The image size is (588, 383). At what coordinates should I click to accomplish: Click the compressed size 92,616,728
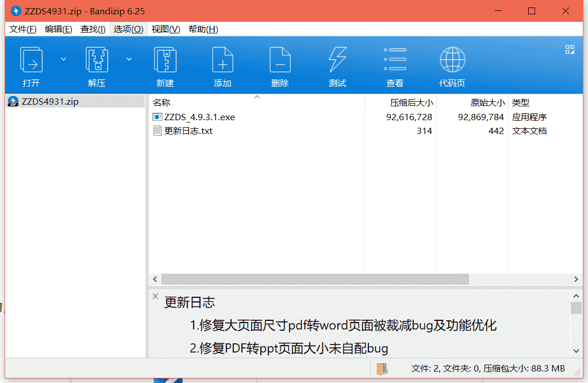[409, 117]
